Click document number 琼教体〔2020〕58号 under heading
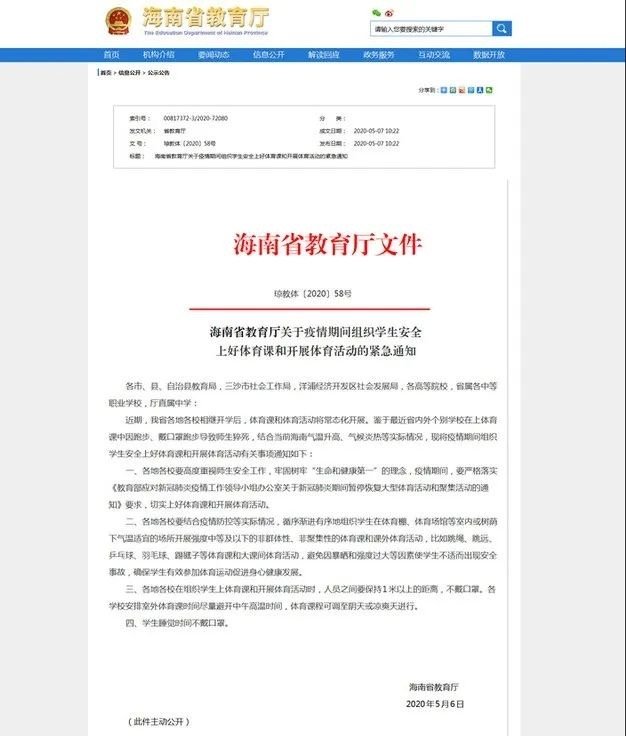Image resolution: width=626 pixels, height=736 pixels. click(x=313, y=294)
